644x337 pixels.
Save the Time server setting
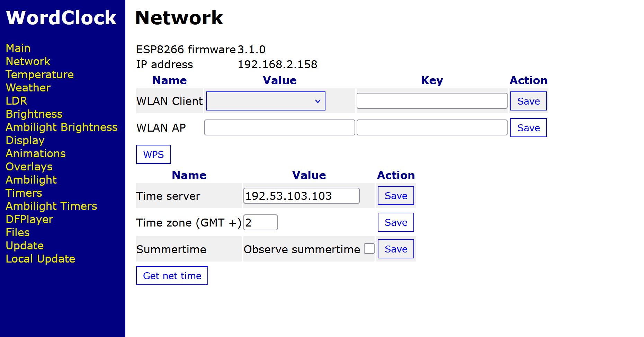tap(396, 196)
